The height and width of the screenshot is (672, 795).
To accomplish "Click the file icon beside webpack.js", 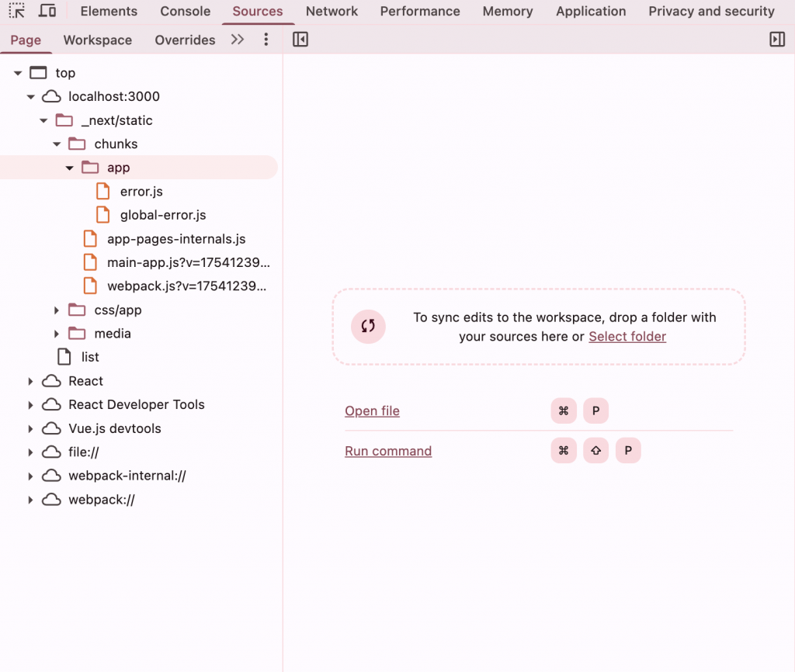I will coord(90,286).
